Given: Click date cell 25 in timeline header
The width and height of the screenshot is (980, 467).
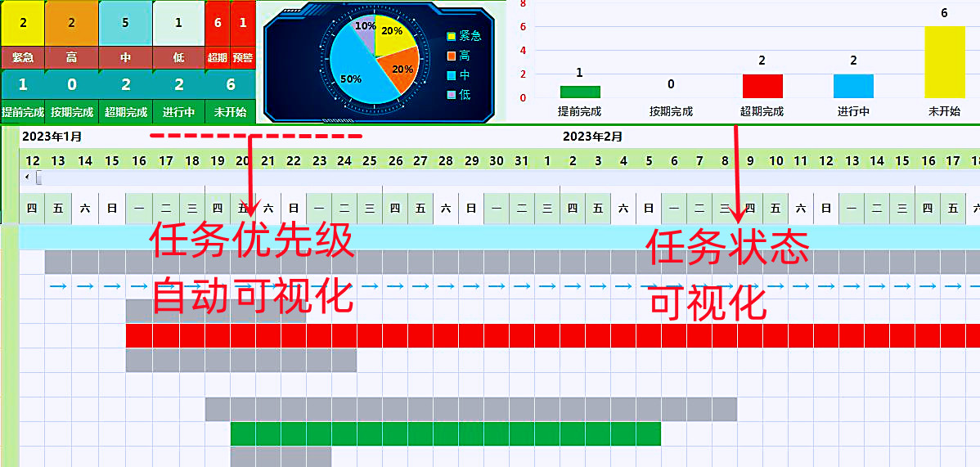Looking at the screenshot, I should coord(370,161).
